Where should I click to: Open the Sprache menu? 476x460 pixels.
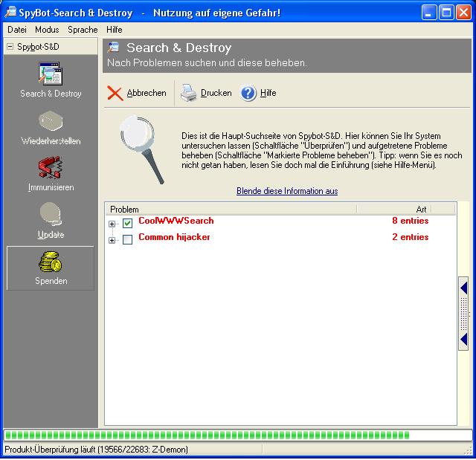(83, 30)
